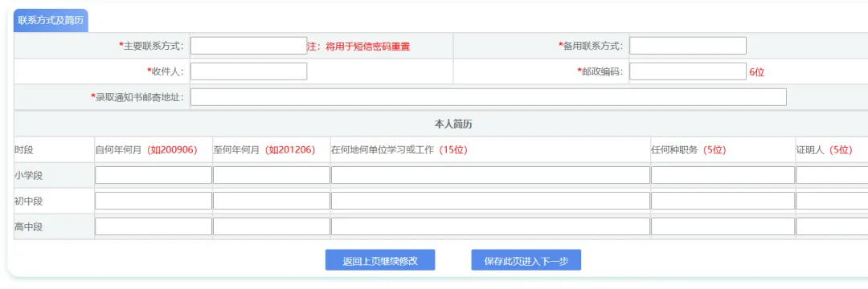Click 小学段 自何年何月 start date field
Viewport: 868px width, 289px height.
[154, 175]
